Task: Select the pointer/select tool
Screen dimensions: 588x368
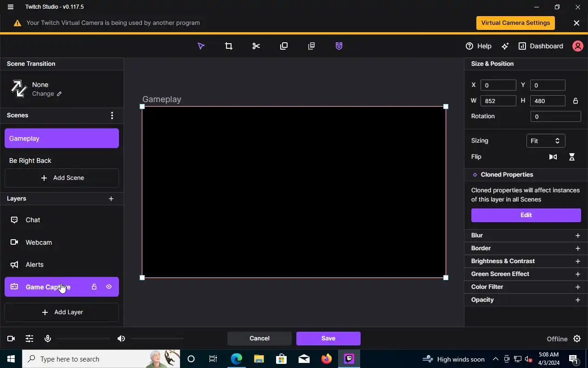Action: [x=201, y=46]
